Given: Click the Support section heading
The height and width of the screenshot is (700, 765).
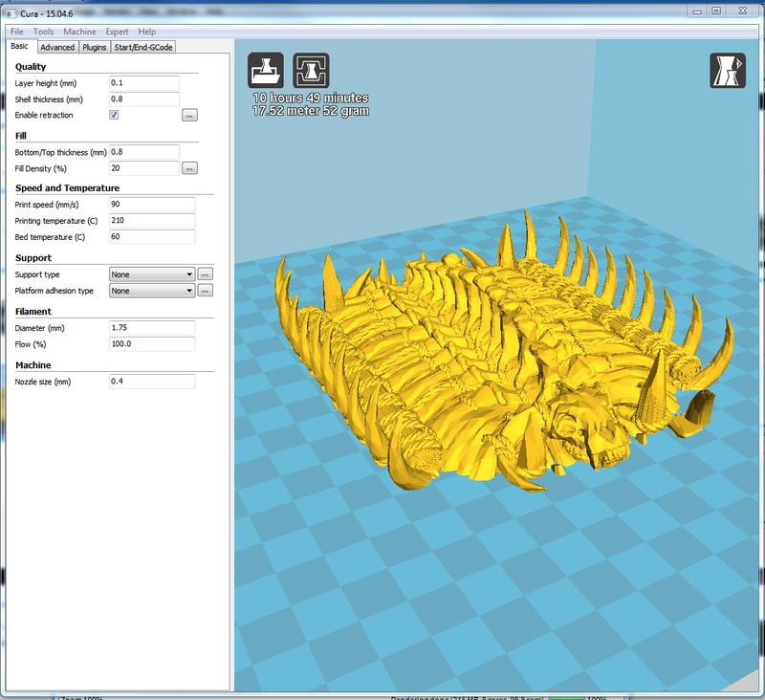Looking at the screenshot, I should [33, 258].
